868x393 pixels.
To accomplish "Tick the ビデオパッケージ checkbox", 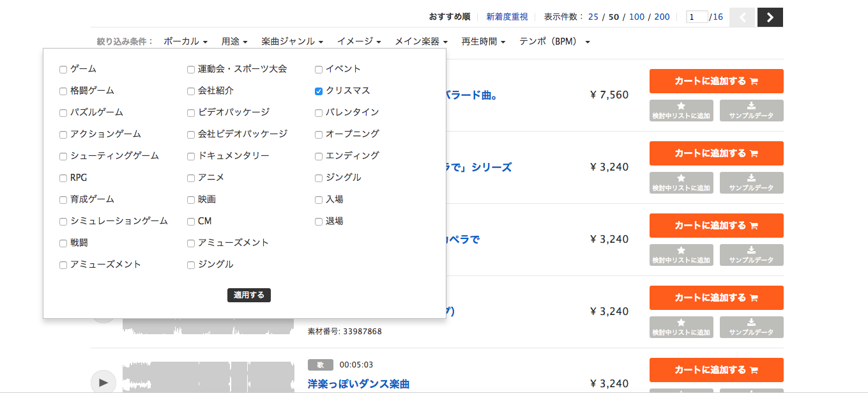I will coord(191,113).
